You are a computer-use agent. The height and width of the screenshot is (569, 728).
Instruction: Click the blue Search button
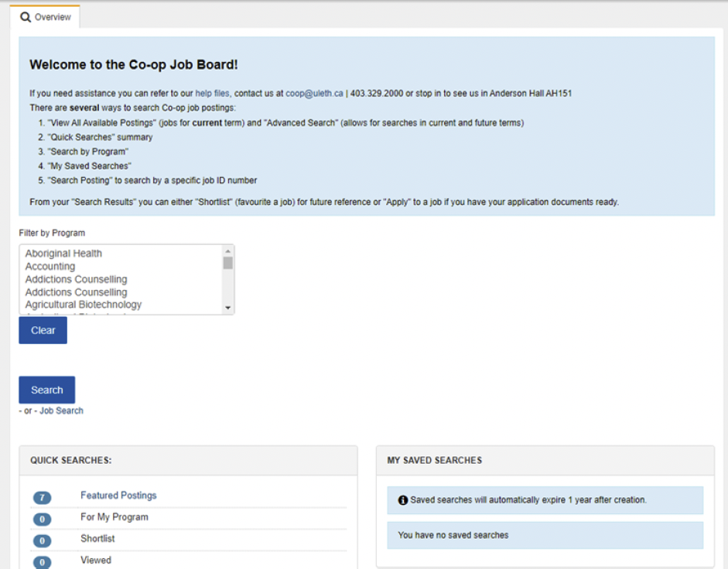[46, 390]
